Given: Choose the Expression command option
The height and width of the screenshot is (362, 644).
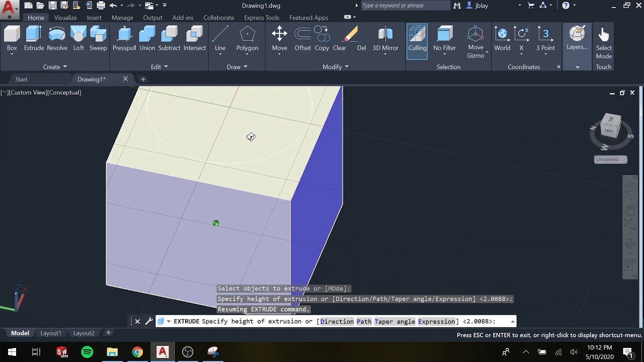Looking at the screenshot, I should 436,322.
